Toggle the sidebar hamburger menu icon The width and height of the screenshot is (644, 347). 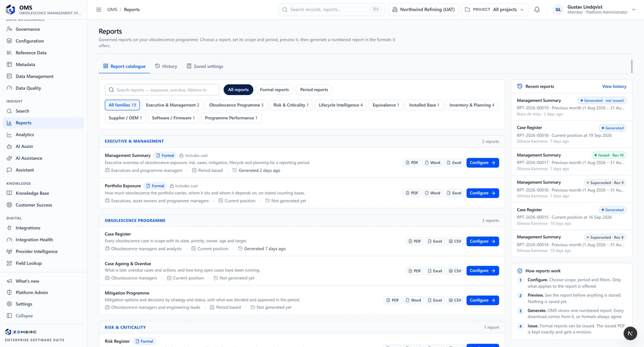pos(98,10)
